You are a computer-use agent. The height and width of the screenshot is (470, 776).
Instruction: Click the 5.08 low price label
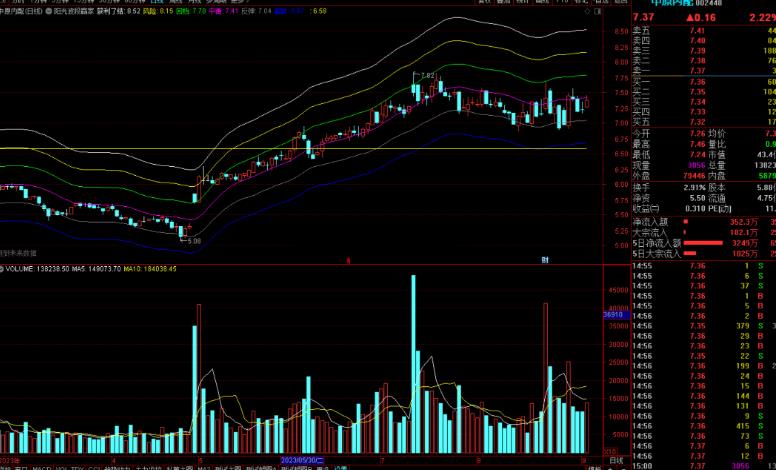tap(194, 241)
